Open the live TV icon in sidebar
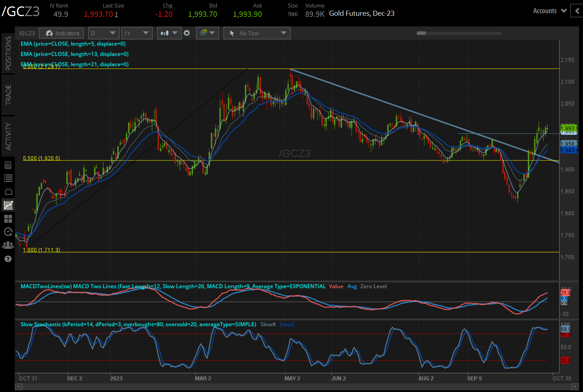The image size is (583, 392). pyautogui.click(x=8, y=192)
